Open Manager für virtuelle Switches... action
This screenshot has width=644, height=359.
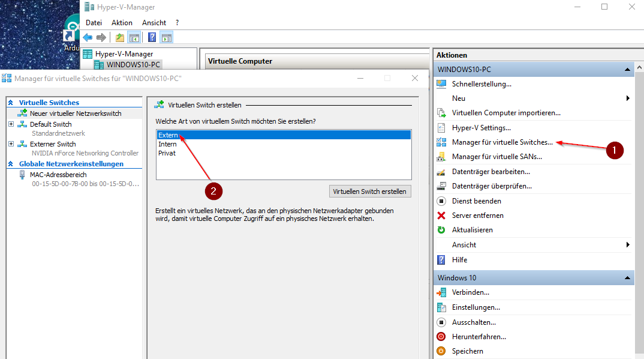[x=502, y=142]
